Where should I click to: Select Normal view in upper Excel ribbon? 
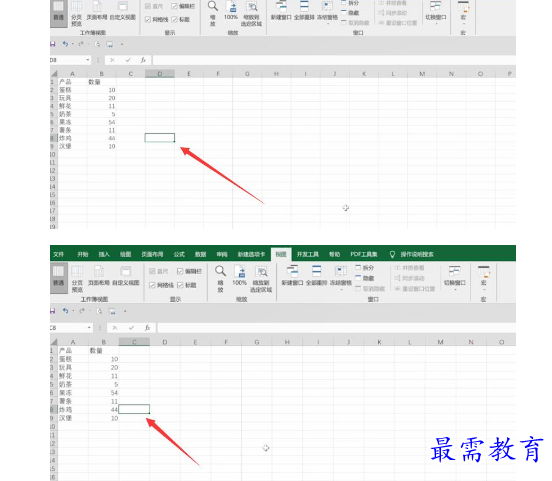click(x=58, y=14)
